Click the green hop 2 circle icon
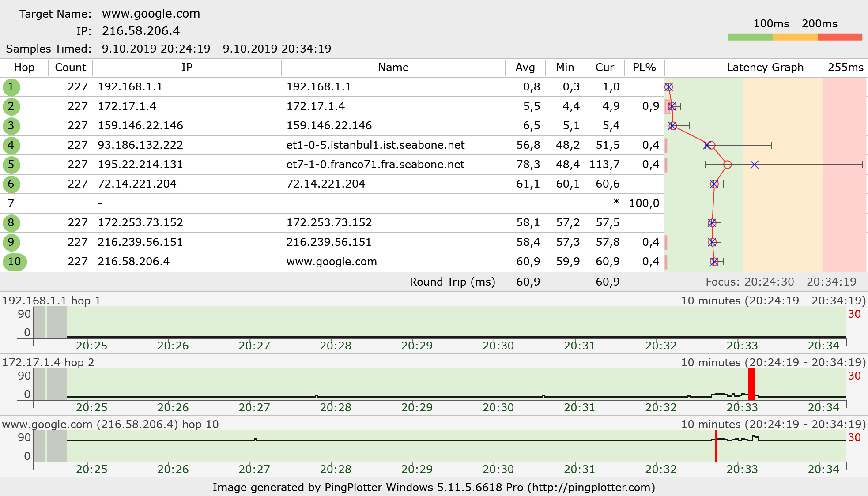This screenshot has width=868, height=496. click(11, 106)
